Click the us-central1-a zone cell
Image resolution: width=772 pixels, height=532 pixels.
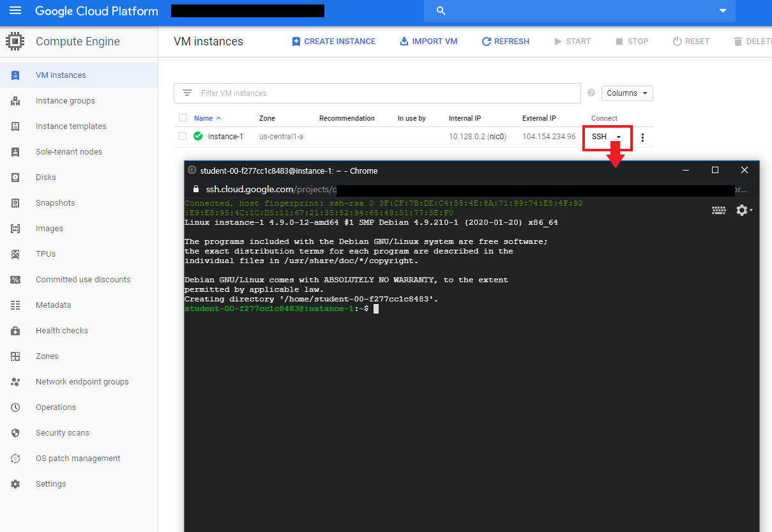pos(281,137)
